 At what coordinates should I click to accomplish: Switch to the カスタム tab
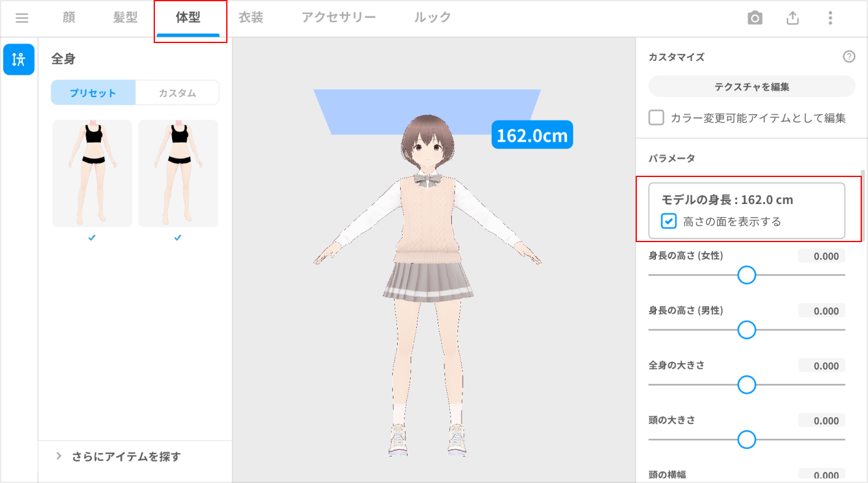(177, 93)
